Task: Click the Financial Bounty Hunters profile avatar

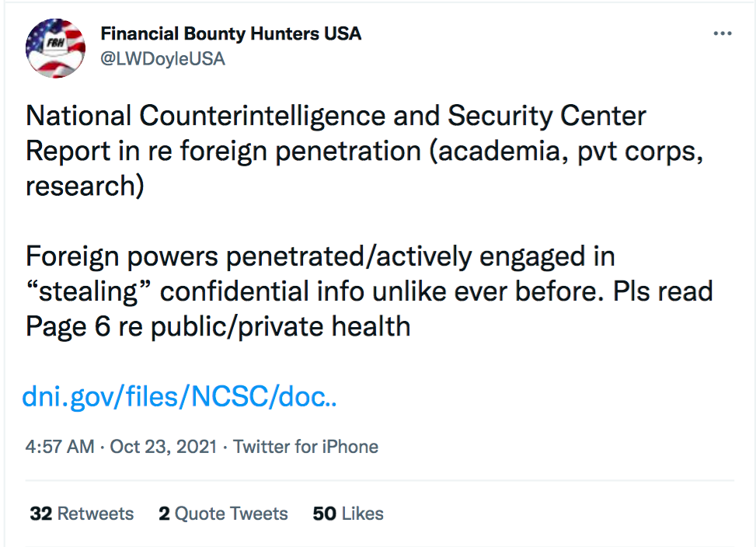Action: [55, 48]
